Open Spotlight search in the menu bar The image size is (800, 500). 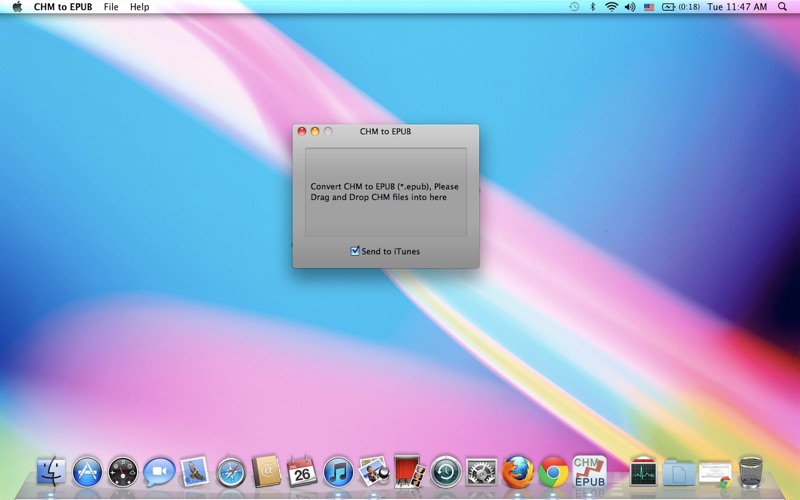pyautogui.click(x=782, y=7)
